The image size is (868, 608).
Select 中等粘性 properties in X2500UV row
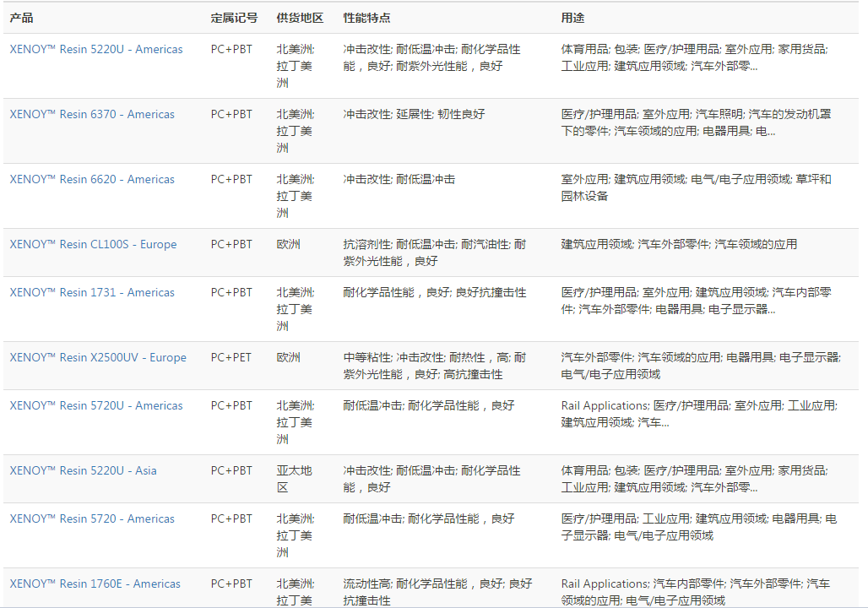pos(435,366)
